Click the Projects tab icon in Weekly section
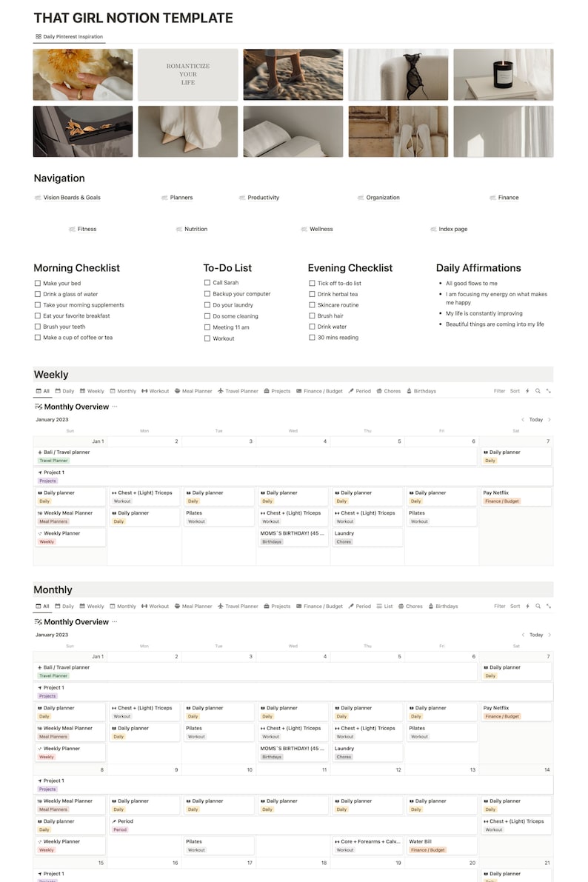588x882 pixels. pos(267,391)
